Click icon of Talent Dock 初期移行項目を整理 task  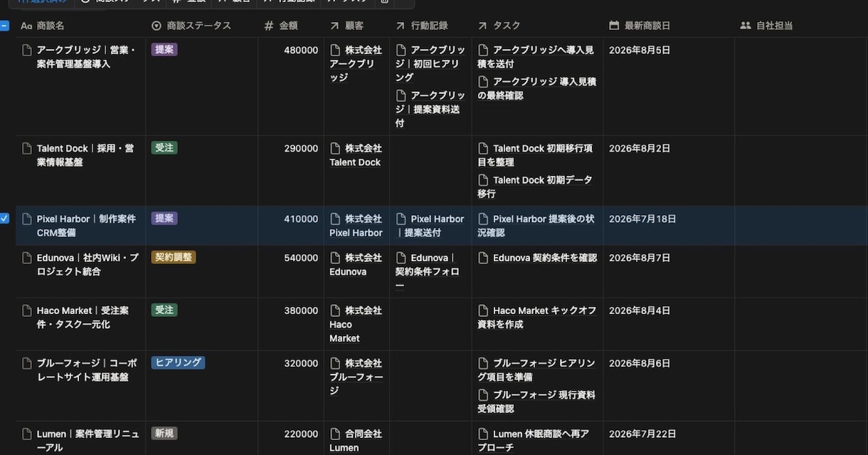click(x=483, y=148)
